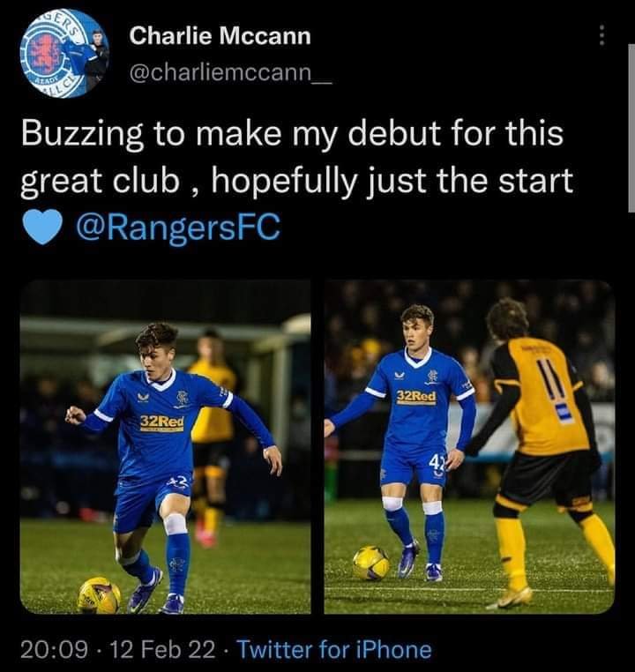Screen dimensions: 635x672
Task: Click the @charliemccann__ handle
Action: click(230, 72)
